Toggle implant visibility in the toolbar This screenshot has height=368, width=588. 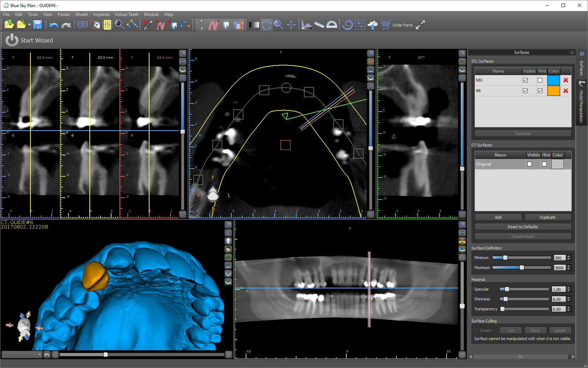pyautogui.click(x=201, y=25)
